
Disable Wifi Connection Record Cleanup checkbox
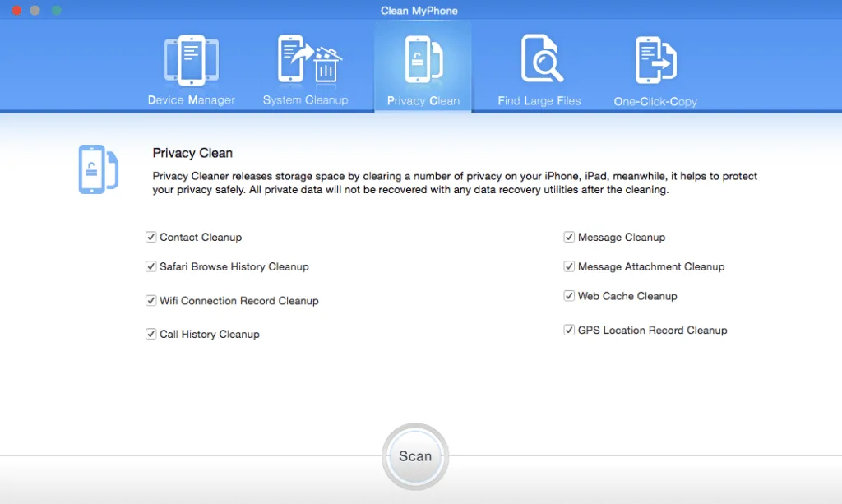[151, 301]
